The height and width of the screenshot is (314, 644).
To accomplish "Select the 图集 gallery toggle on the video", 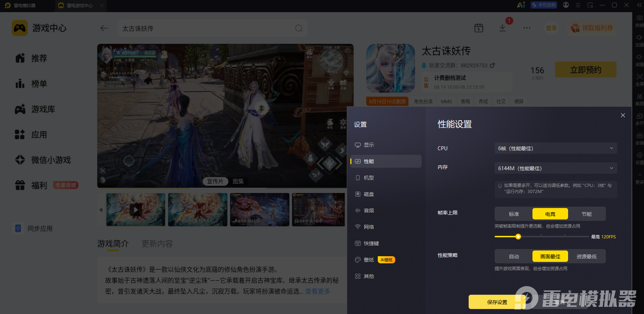I will click(238, 181).
